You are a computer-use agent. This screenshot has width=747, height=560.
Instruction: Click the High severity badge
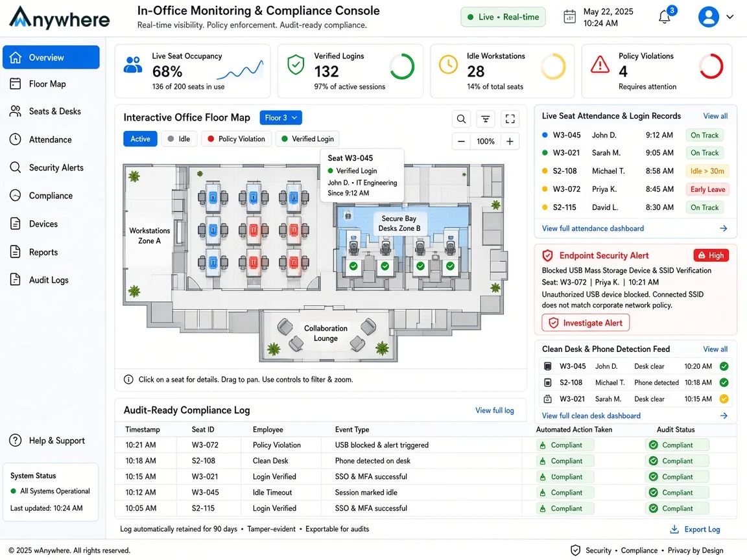click(711, 255)
